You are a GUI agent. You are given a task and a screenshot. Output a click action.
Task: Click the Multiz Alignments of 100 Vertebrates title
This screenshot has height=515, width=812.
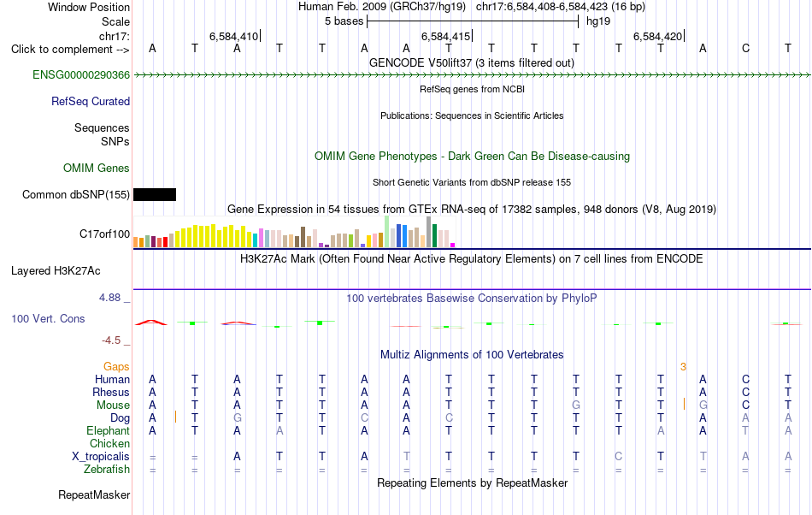(472, 355)
